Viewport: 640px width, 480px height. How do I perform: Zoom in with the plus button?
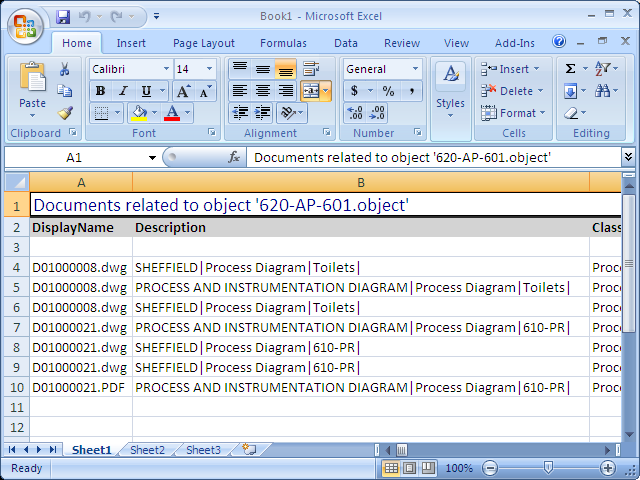coord(607,468)
